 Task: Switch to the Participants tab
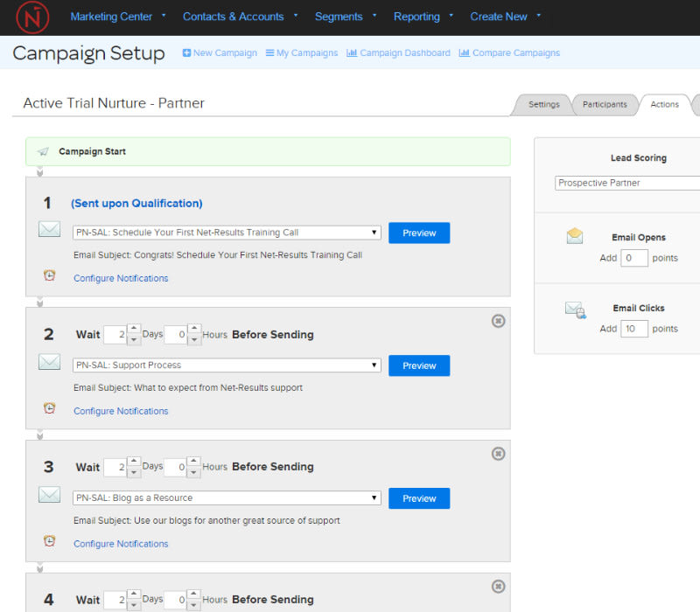pyautogui.click(x=605, y=104)
